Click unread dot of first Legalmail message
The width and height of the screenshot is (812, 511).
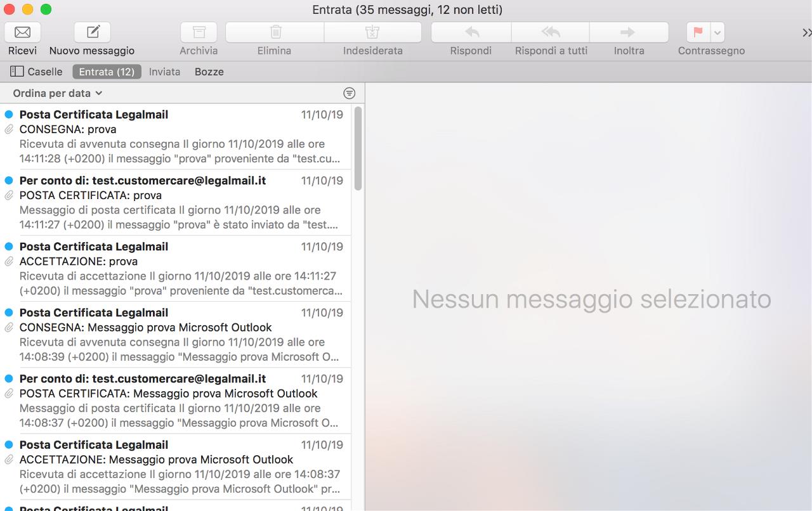9,115
